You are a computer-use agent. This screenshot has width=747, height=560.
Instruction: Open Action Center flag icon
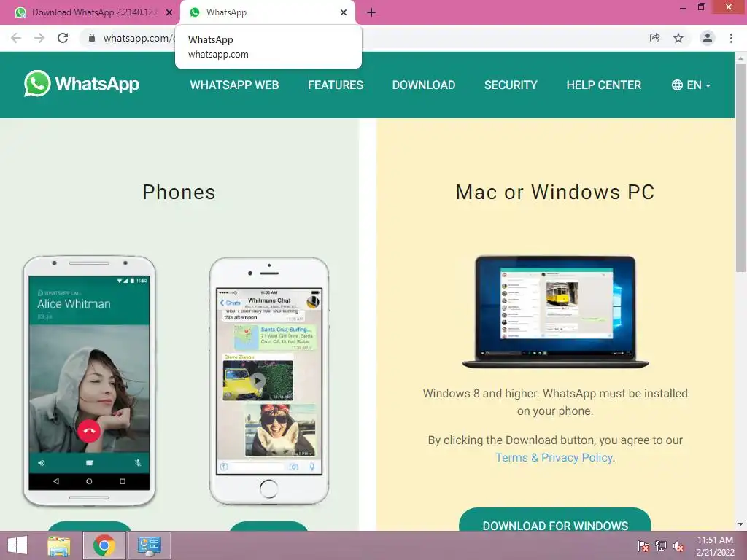pyautogui.click(x=643, y=546)
